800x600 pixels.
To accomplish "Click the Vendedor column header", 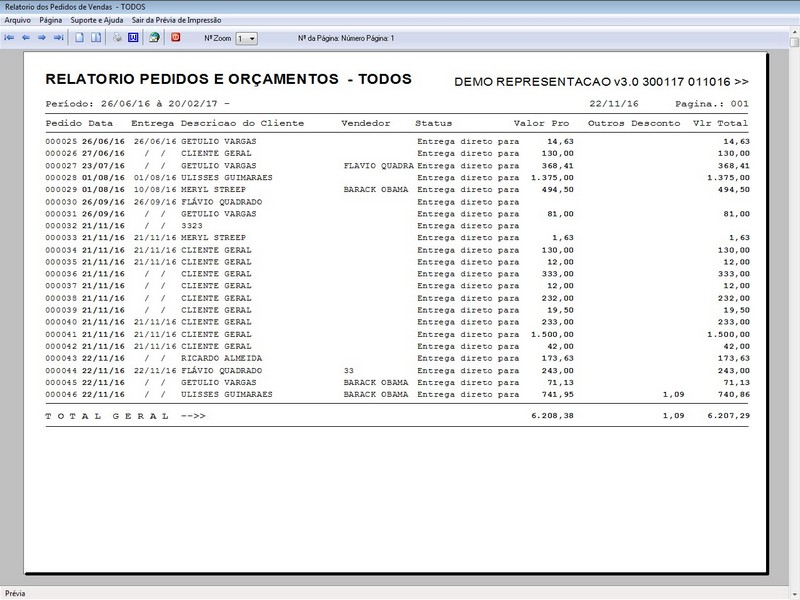I will pos(366,123).
